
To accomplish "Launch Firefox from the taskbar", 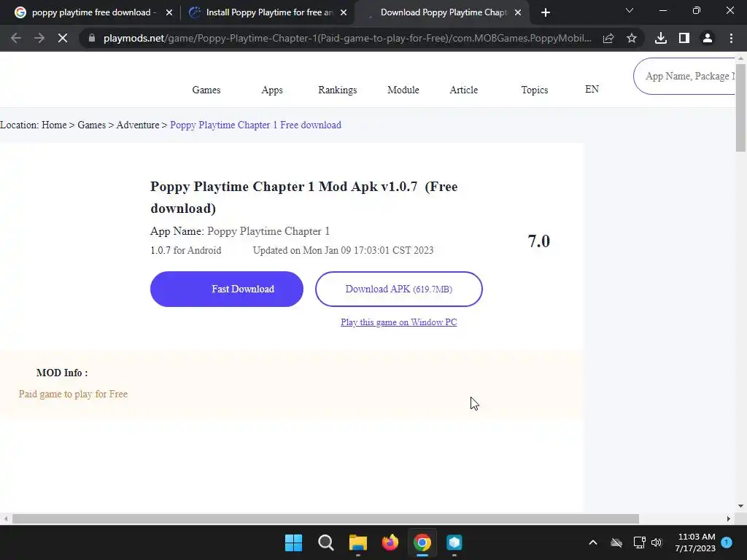I will tap(390, 542).
